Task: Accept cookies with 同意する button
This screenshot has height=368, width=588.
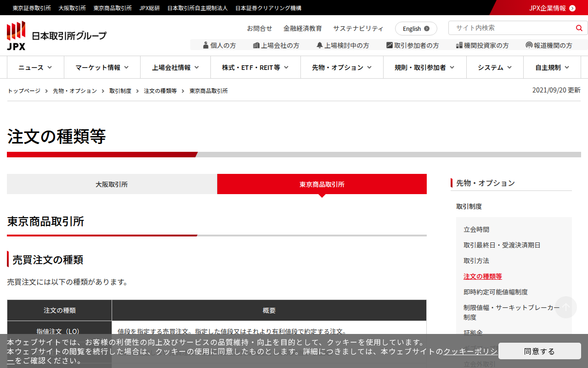Action: 540,351
